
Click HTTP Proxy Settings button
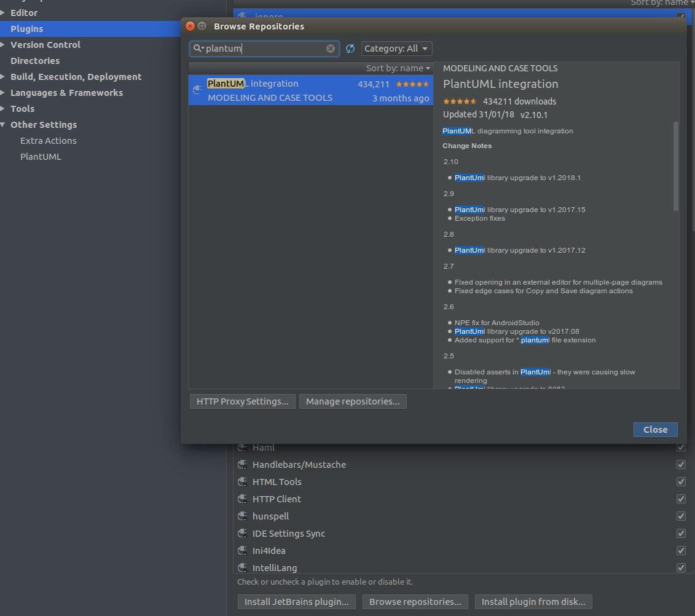243,401
